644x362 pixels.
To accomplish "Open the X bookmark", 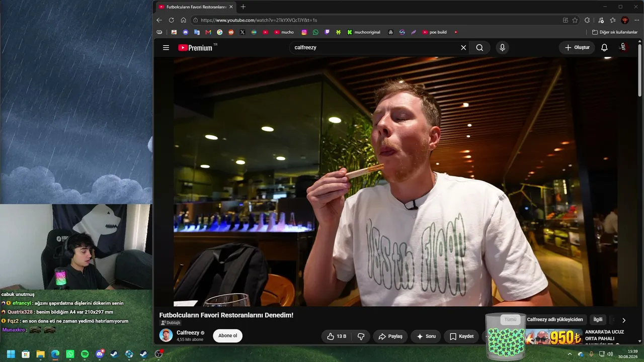I will pos(243,32).
